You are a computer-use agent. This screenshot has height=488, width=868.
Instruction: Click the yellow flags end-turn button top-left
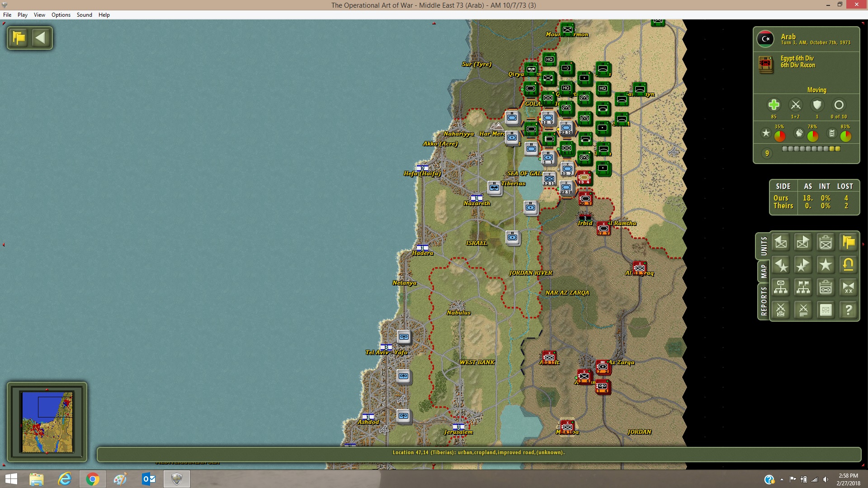point(19,38)
